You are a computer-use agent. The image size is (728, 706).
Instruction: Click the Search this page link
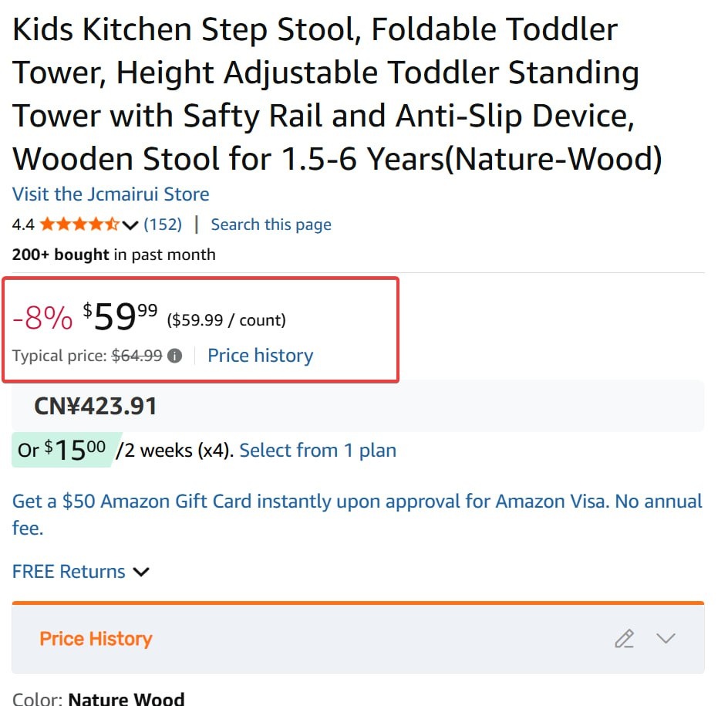pyautogui.click(x=271, y=225)
